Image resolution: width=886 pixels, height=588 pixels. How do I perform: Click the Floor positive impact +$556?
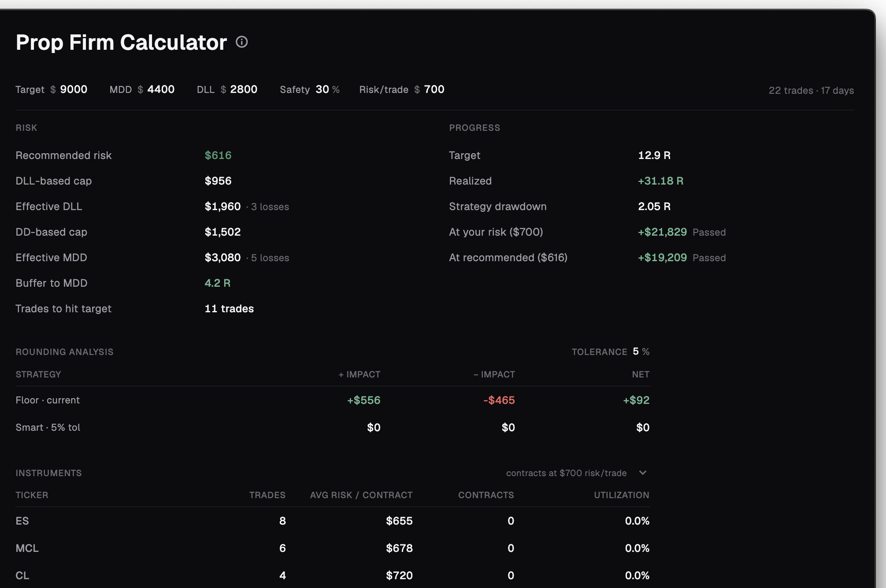(x=364, y=400)
